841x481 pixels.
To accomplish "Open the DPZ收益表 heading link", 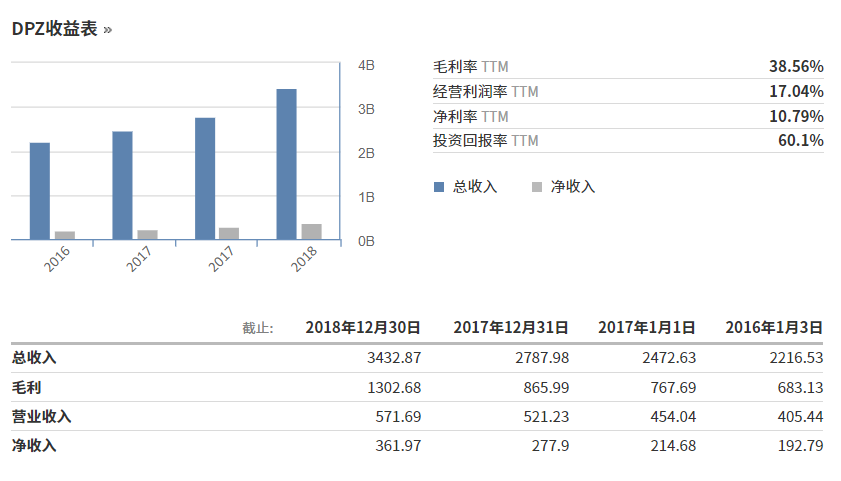I will (54, 28).
